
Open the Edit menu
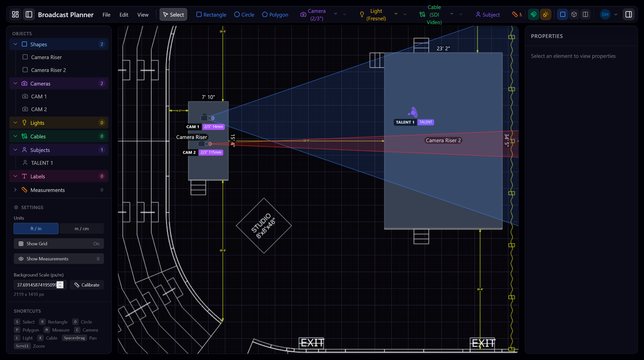(124, 14)
